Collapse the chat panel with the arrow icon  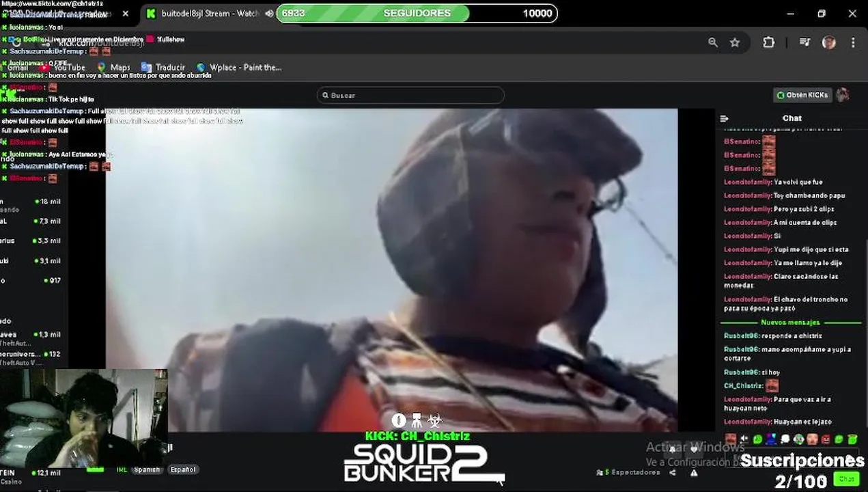(725, 118)
